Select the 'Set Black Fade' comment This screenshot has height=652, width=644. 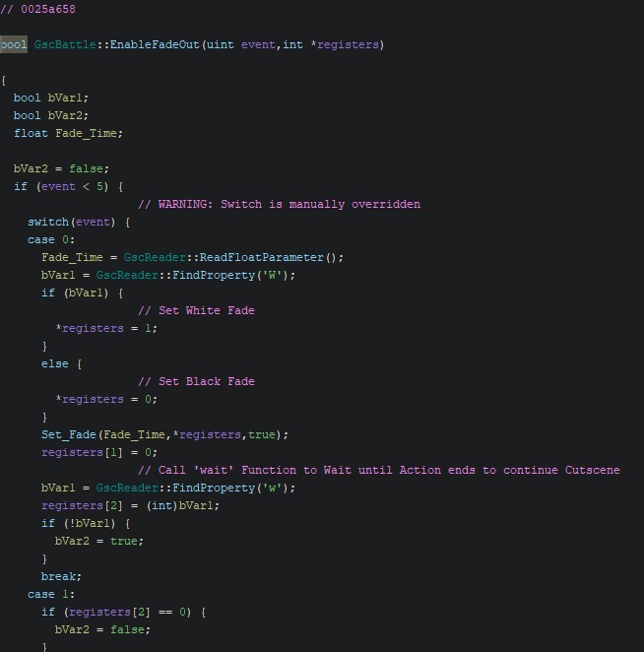tap(196, 382)
